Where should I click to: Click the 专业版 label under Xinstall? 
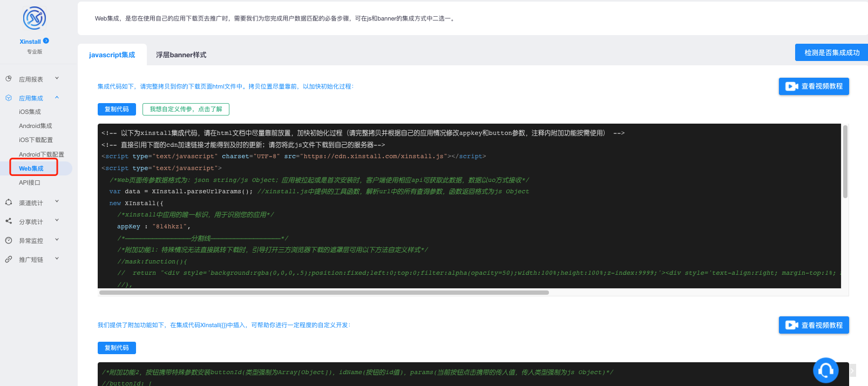coord(35,52)
